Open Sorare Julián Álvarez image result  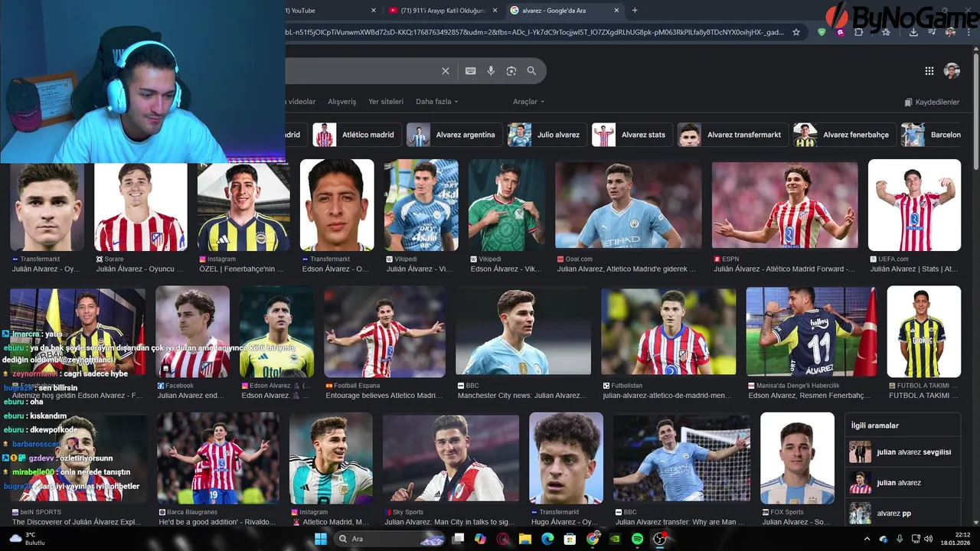pyautogui.click(x=140, y=205)
